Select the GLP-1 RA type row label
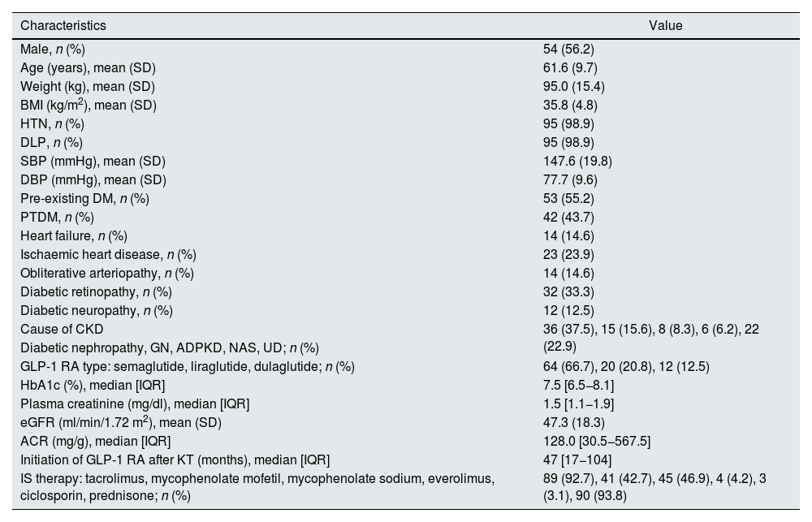Image resolution: width=812 pixels, height=522 pixels. click(188, 366)
